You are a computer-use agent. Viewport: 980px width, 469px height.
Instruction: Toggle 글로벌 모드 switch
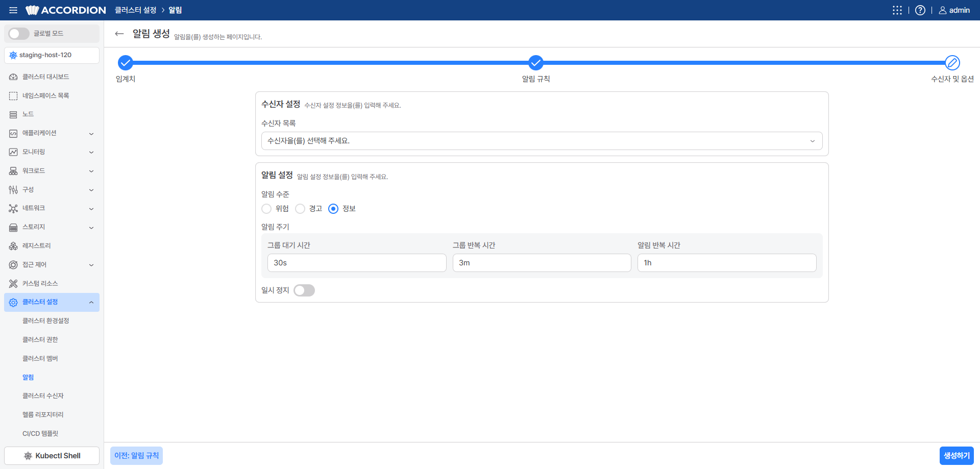point(19,34)
